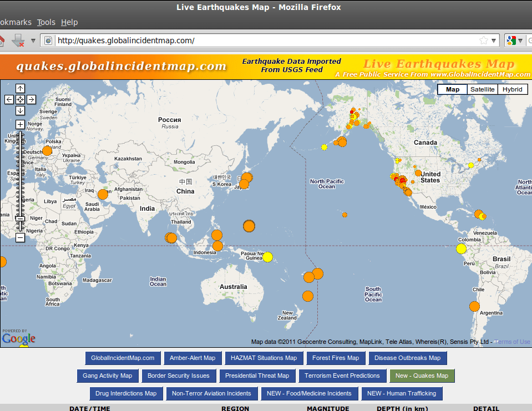Open the GlobalIncidentMap.com link button

[x=123, y=358]
